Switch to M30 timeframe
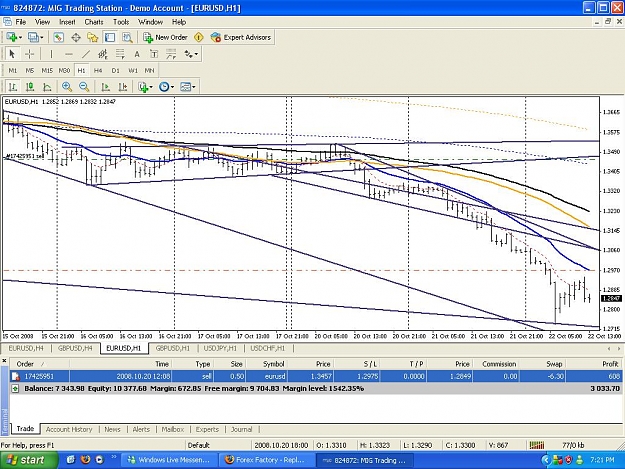 (64, 71)
